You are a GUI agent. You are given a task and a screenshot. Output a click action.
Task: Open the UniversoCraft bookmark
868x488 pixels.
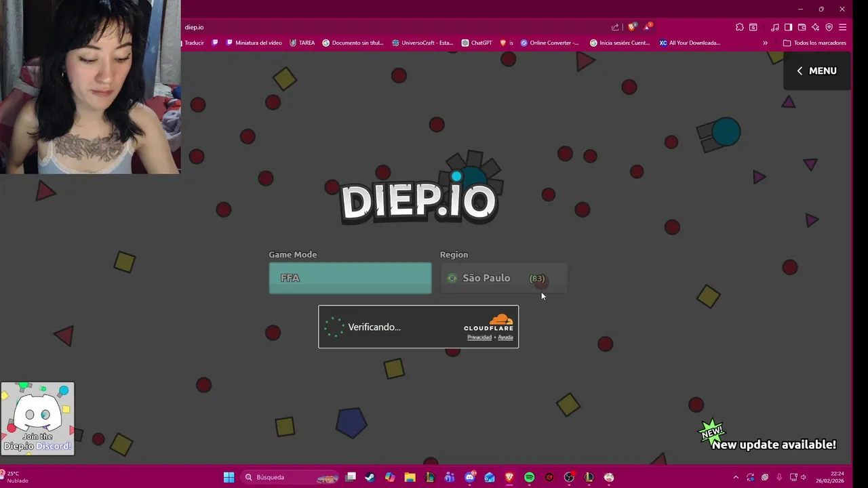coord(422,43)
